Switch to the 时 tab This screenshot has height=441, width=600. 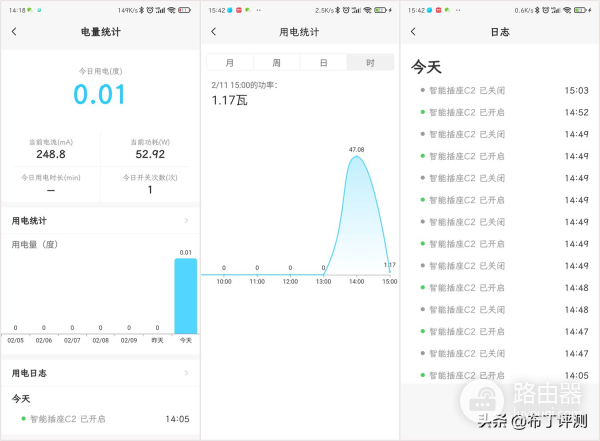point(370,62)
